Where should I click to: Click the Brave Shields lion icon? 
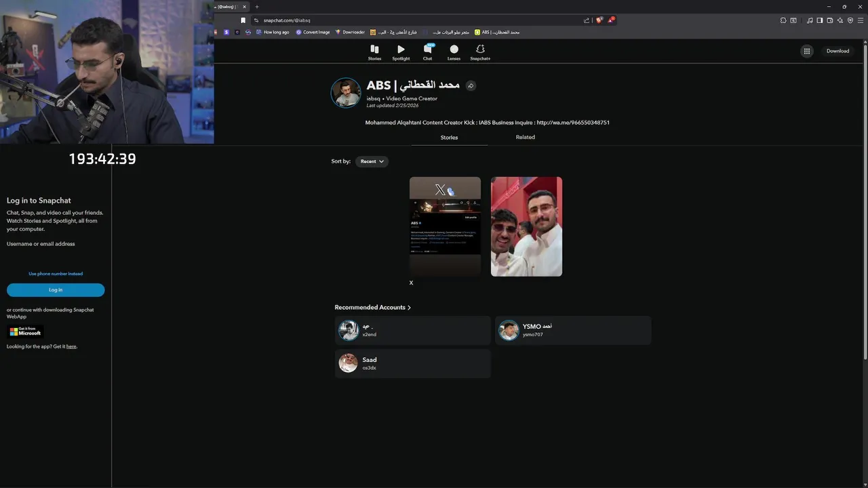(x=599, y=20)
